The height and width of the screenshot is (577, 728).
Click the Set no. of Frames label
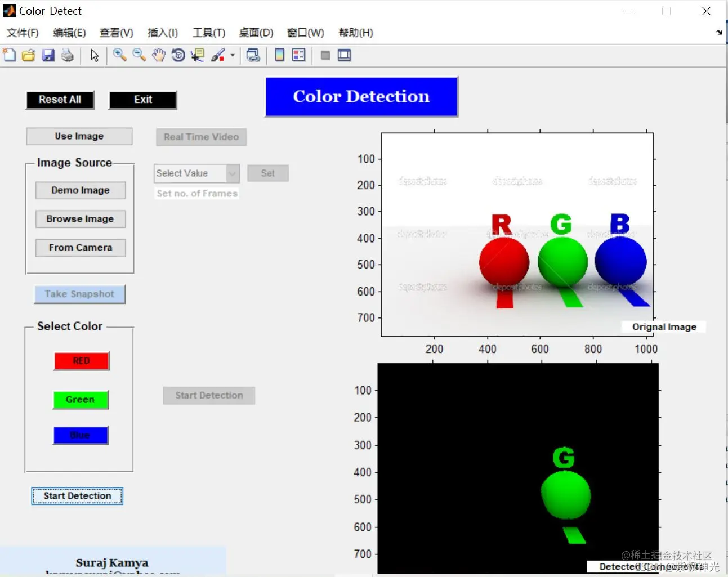(x=197, y=194)
